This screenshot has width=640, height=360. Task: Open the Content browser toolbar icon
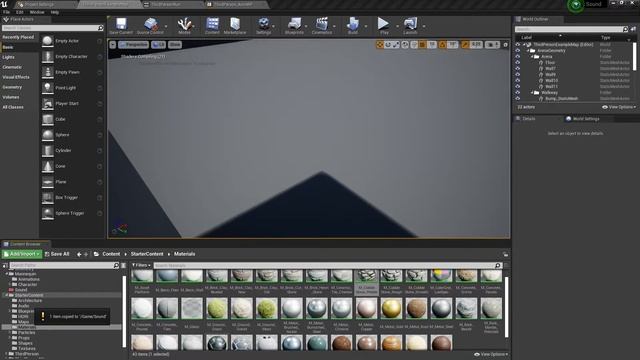212,26
